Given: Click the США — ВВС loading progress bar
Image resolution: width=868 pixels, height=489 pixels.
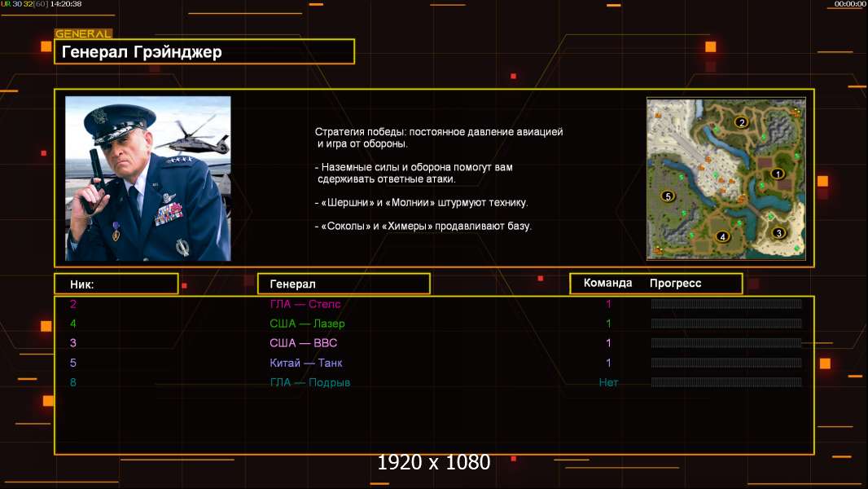Looking at the screenshot, I should pos(726,343).
